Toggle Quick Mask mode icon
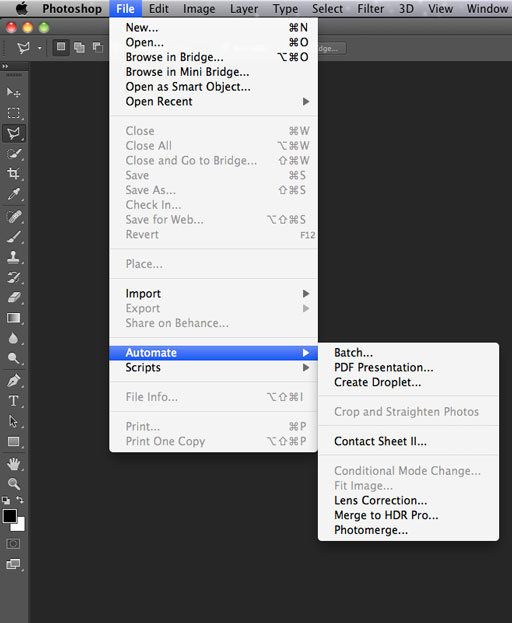 point(13,544)
